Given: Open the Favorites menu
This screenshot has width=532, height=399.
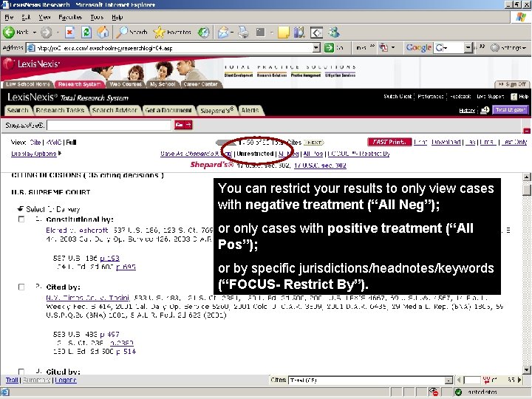Looking at the screenshot, I should pos(70,17).
